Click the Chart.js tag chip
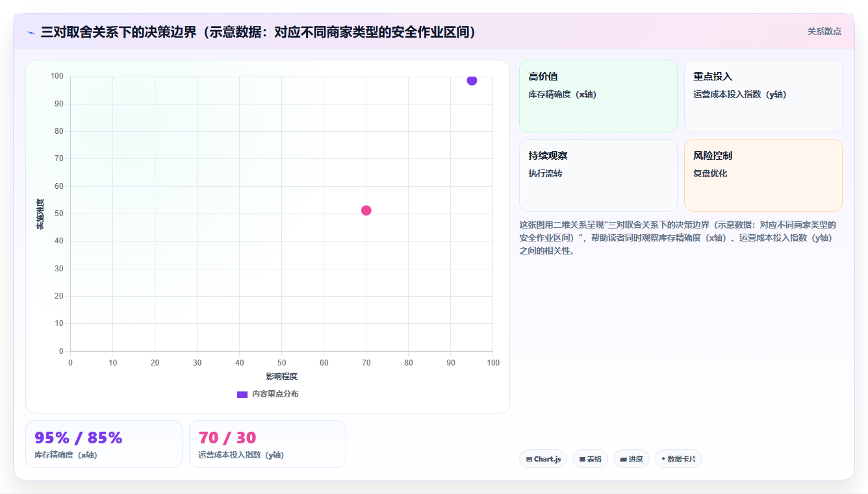868x494 pixels. 543,459
